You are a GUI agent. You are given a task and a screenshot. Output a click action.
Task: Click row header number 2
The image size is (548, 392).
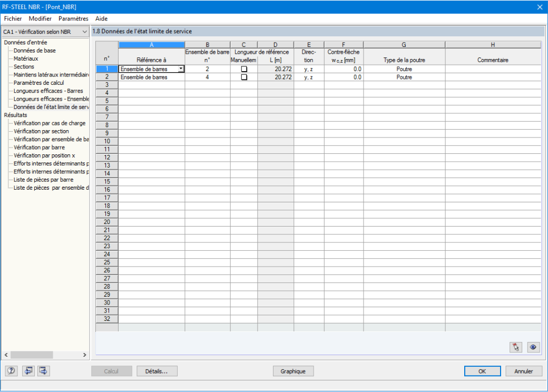point(107,77)
